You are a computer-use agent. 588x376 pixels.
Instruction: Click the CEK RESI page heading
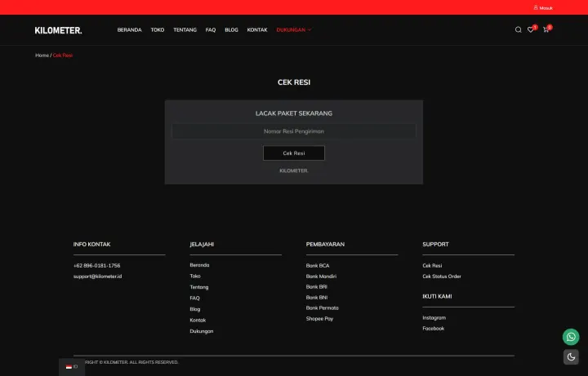(294, 82)
